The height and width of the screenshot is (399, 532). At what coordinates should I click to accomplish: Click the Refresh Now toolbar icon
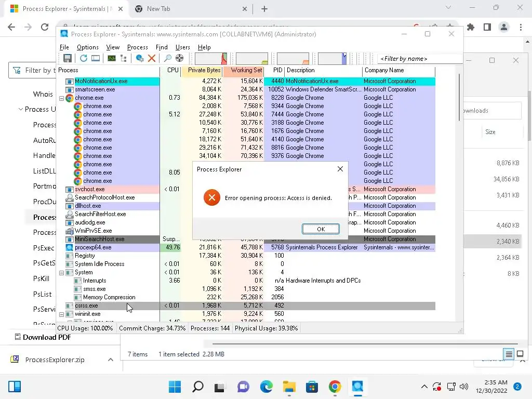click(x=84, y=58)
